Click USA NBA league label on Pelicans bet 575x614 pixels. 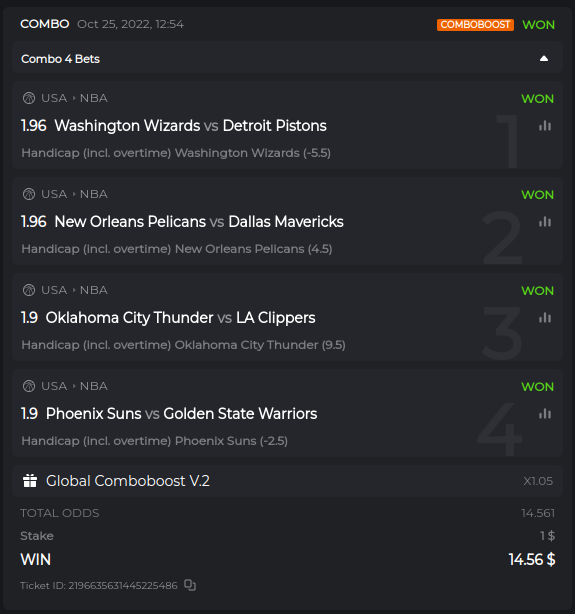74,194
